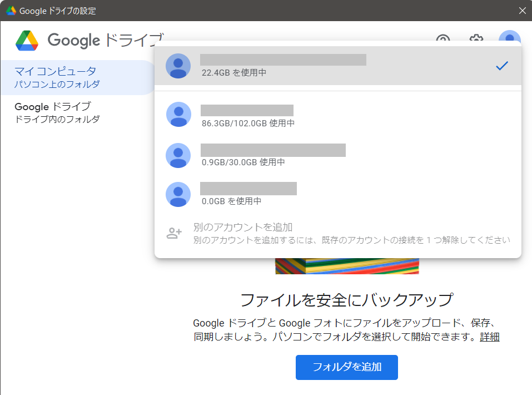
Task: Click the Google Drive logo icon
Action: [x=27, y=41]
